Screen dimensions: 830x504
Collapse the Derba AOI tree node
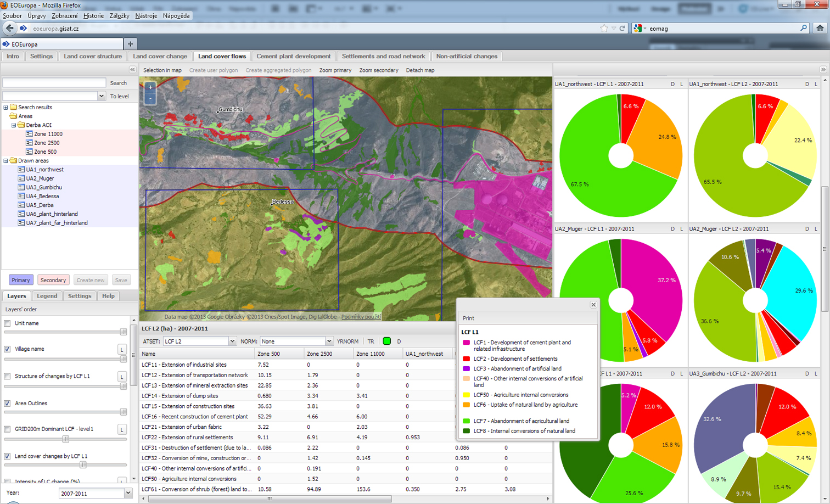click(x=14, y=125)
